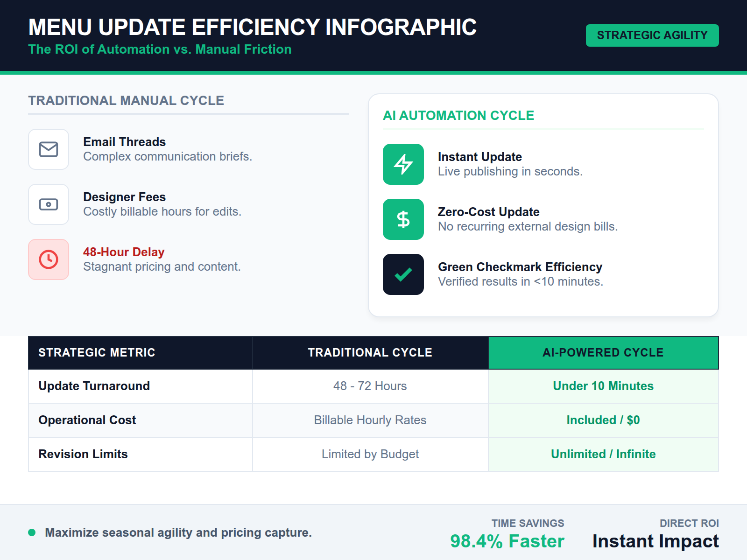Viewport: 747px width, 560px height.
Task: Toggle the AI-POWERED CYCLE column header
Action: 602,353
